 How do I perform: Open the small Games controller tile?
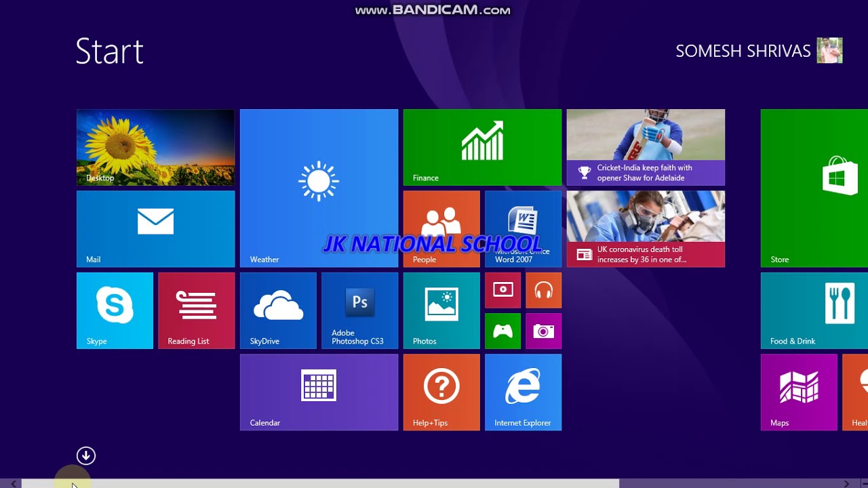(x=503, y=331)
